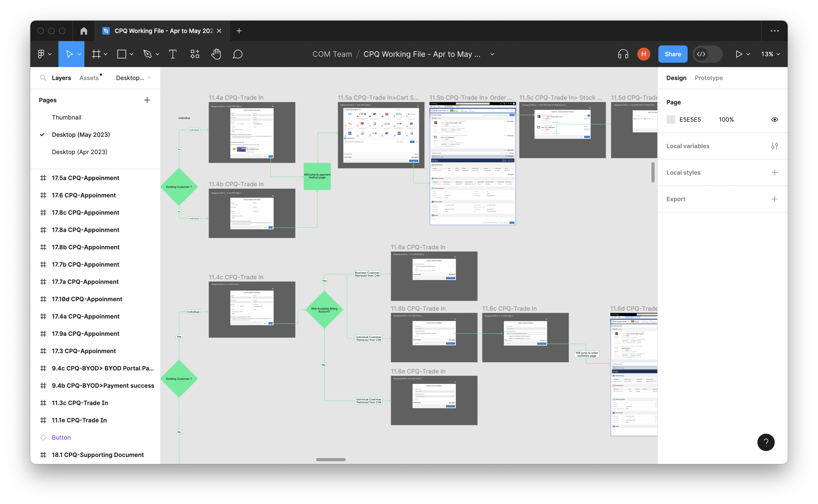Select layer 9.4b CPQ-BYOD>Payment success

pos(103,386)
